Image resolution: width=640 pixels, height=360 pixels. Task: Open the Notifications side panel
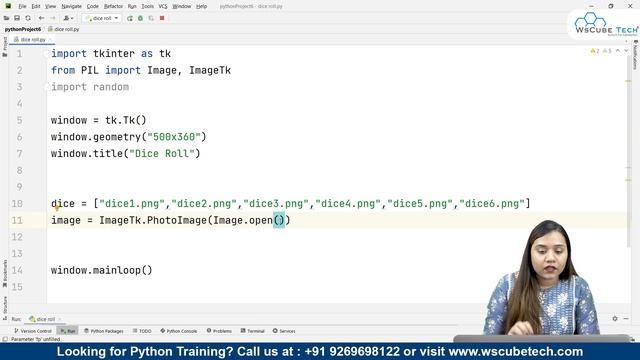pos(635,55)
